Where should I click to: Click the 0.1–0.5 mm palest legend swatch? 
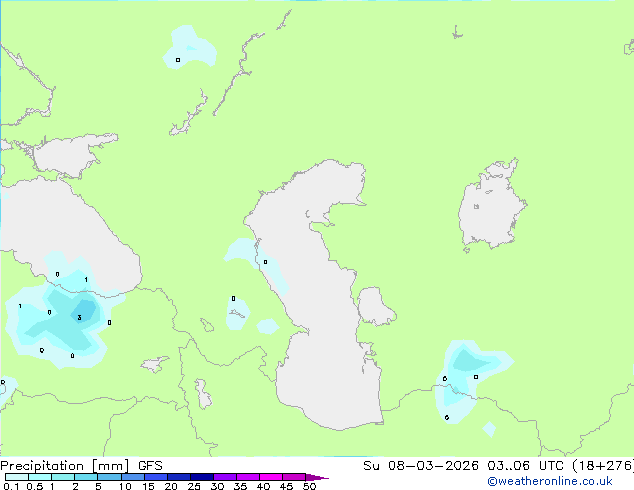click(17, 477)
